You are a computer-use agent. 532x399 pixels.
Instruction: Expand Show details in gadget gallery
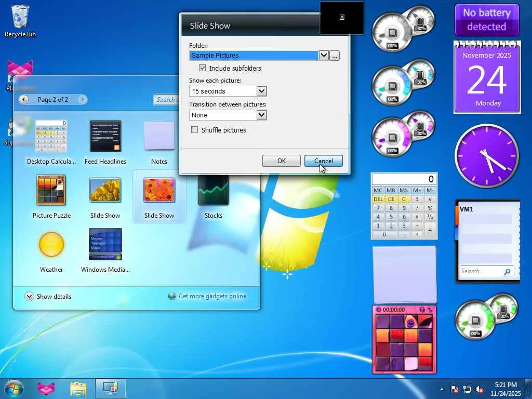(x=47, y=297)
